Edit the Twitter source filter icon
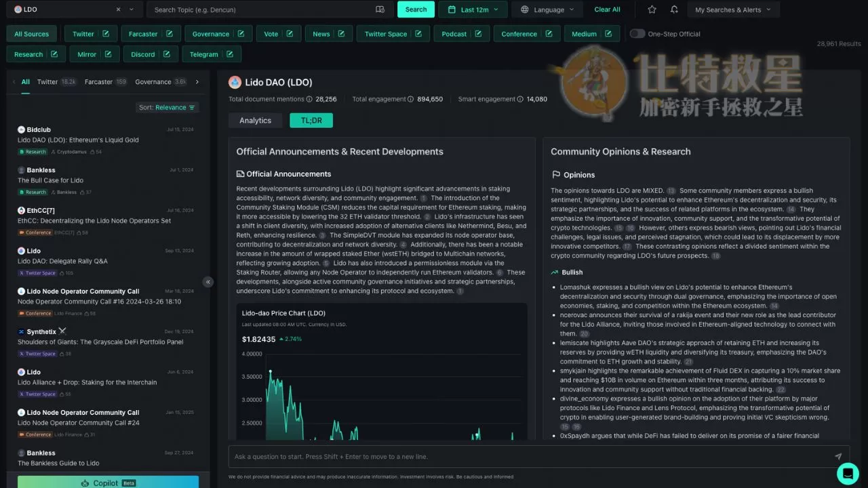Screen dimensions: 868x488 pyautogui.click(x=106, y=34)
